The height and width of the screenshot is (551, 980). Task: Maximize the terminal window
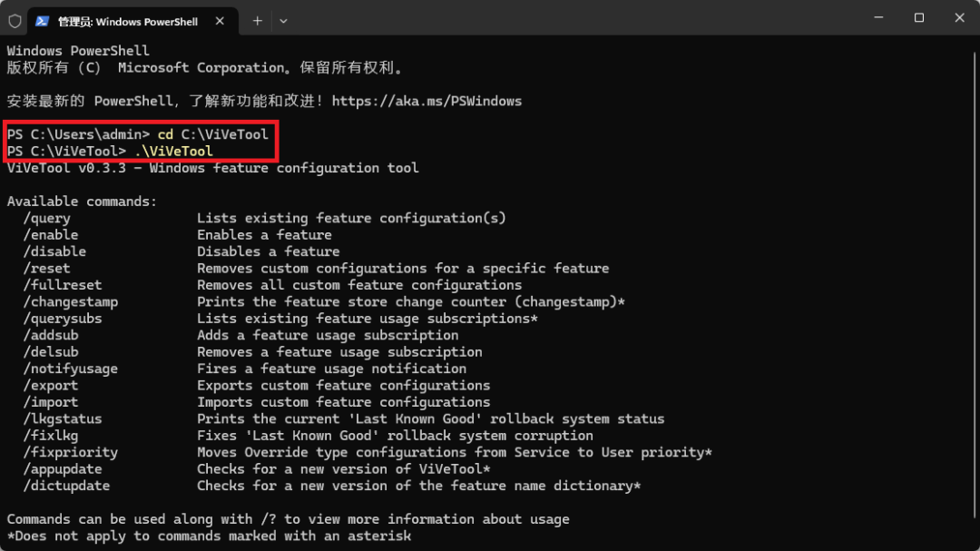click(x=918, y=17)
